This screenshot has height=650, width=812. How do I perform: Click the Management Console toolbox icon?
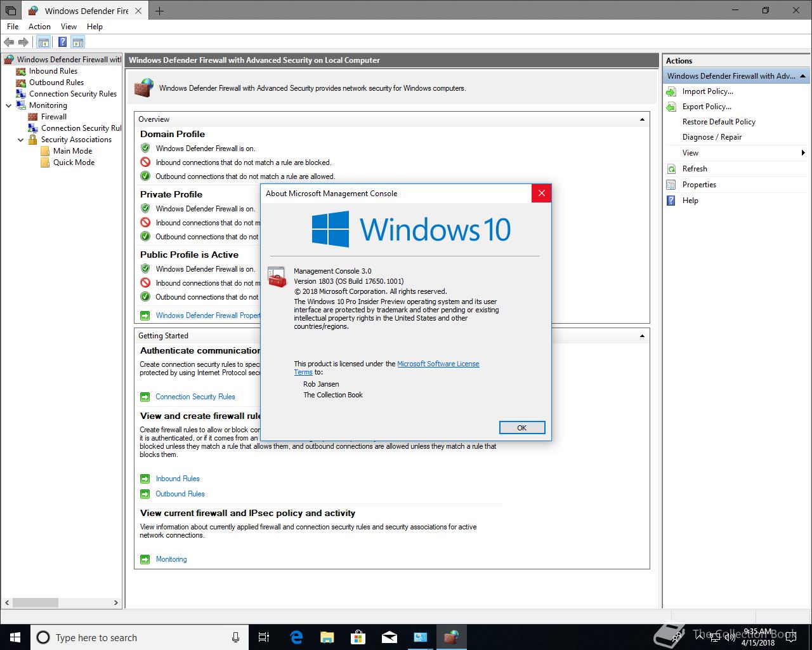point(277,277)
